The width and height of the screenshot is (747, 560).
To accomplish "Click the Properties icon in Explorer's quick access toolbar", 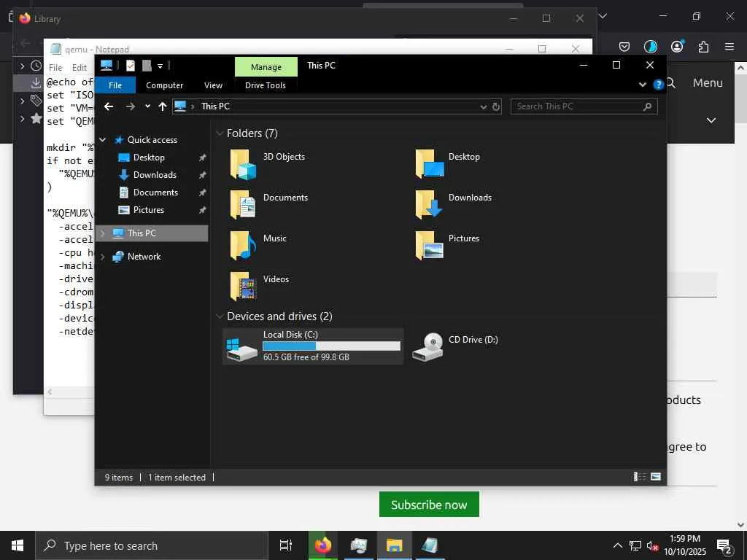I will [130, 65].
